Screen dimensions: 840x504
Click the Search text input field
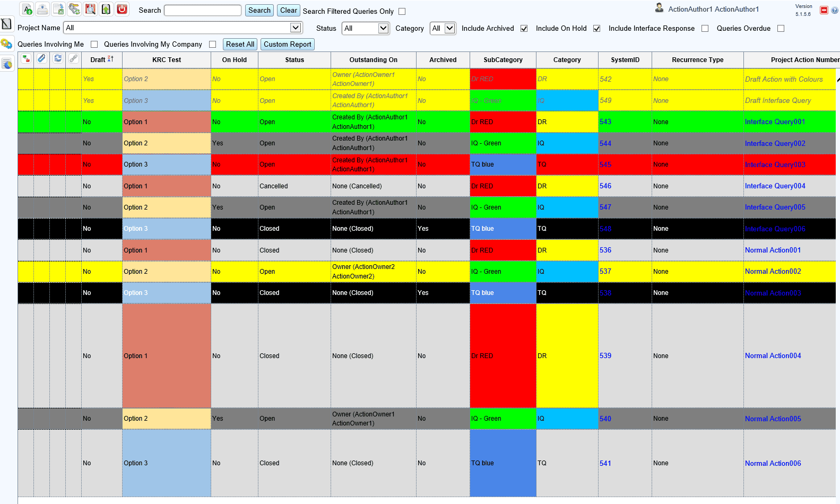pyautogui.click(x=203, y=11)
